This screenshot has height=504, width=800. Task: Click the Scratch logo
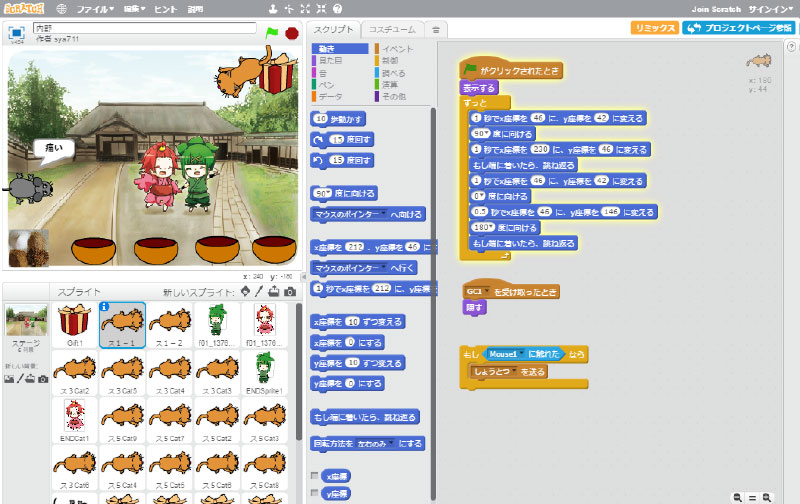pyautogui.click(x=24, y=9)
